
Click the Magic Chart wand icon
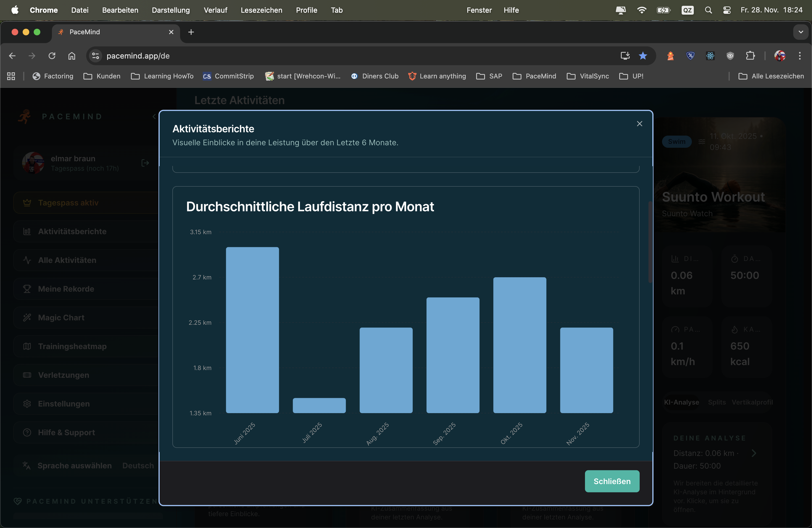(27, 318)
